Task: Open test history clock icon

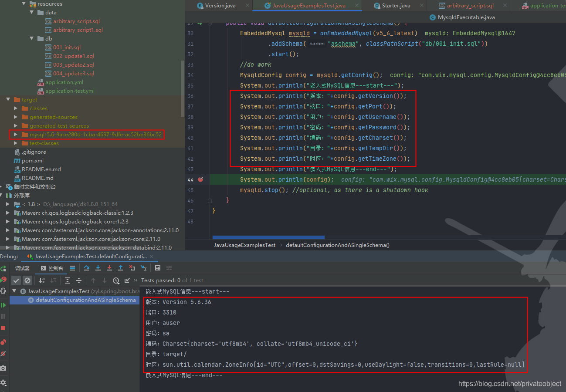Action: pos(116,280)
